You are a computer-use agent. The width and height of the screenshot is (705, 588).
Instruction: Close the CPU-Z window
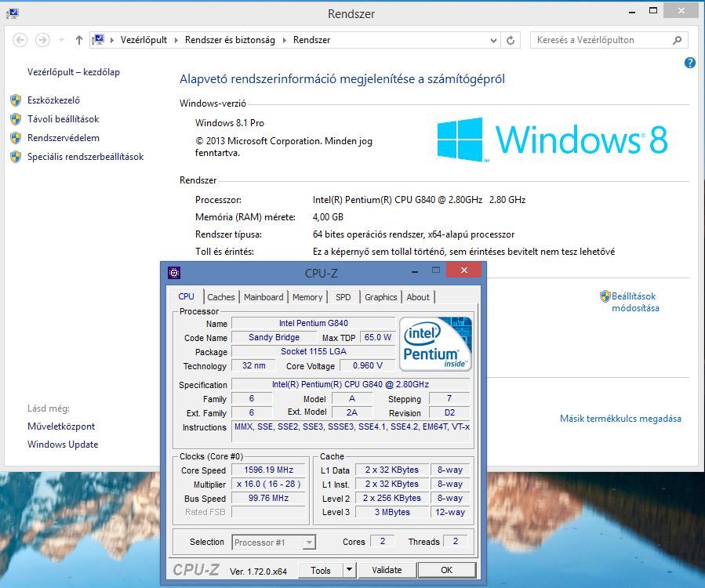(x=464, y=270)
